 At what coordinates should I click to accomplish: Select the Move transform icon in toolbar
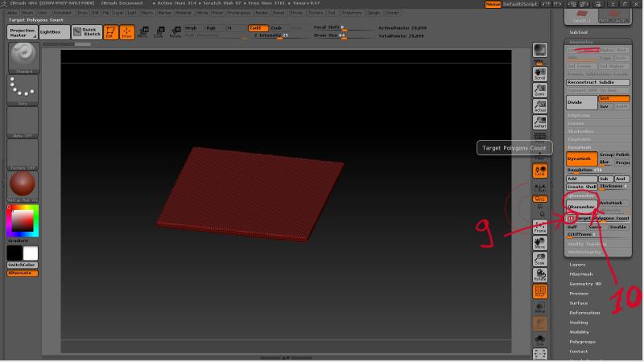(143, 32)
